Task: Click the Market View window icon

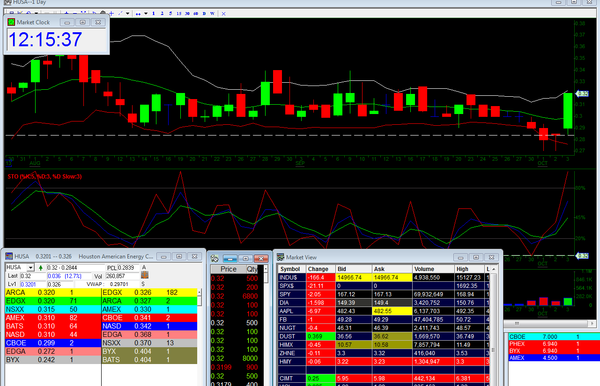Action: point(280,257)
